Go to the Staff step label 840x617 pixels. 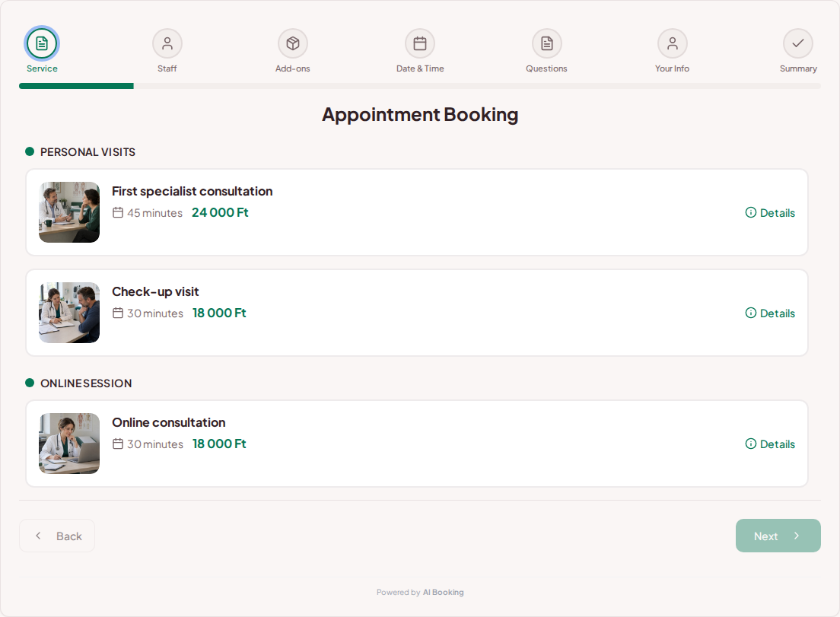coord(167,68)
